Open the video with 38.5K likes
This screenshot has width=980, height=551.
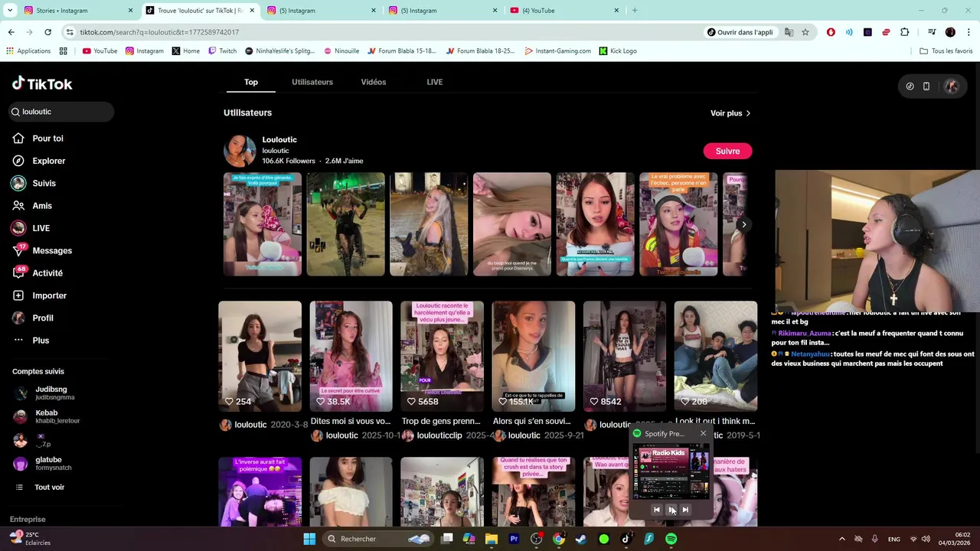[351, 356]
